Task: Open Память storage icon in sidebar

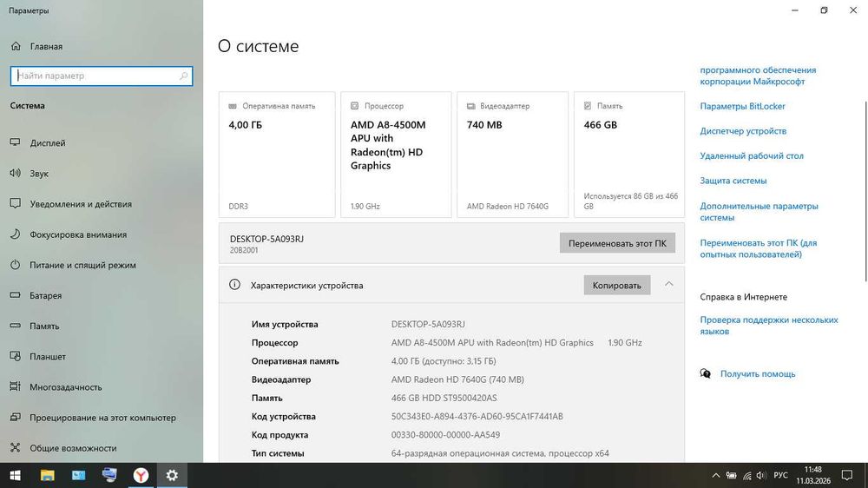Action: [16, 326]
